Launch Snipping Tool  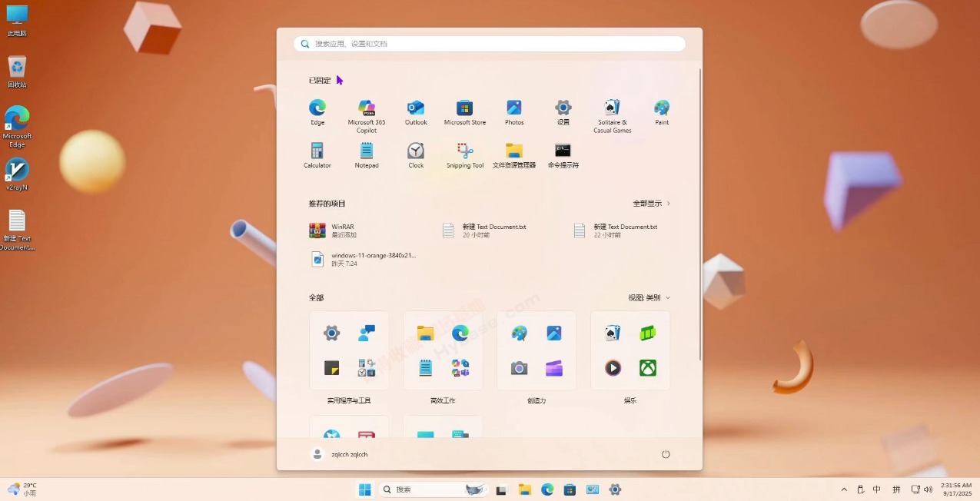465,151
